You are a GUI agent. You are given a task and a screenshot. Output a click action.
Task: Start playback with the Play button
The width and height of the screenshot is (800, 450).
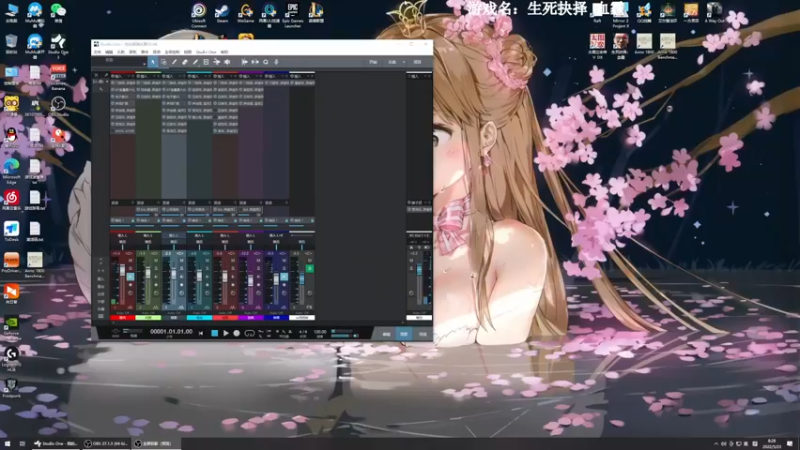[x=226, y=333]
